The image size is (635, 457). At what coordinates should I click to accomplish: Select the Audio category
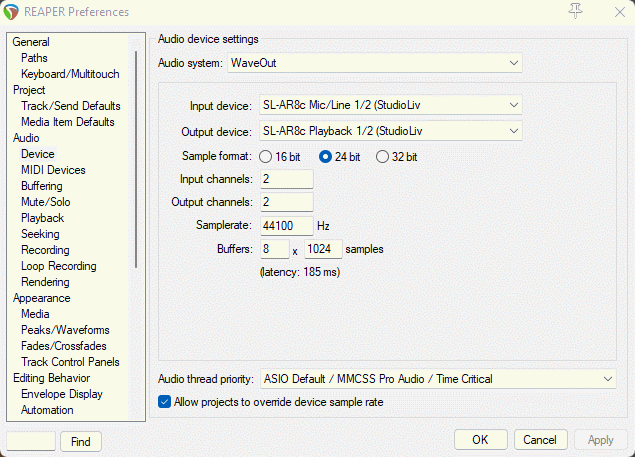click(26, 138)
